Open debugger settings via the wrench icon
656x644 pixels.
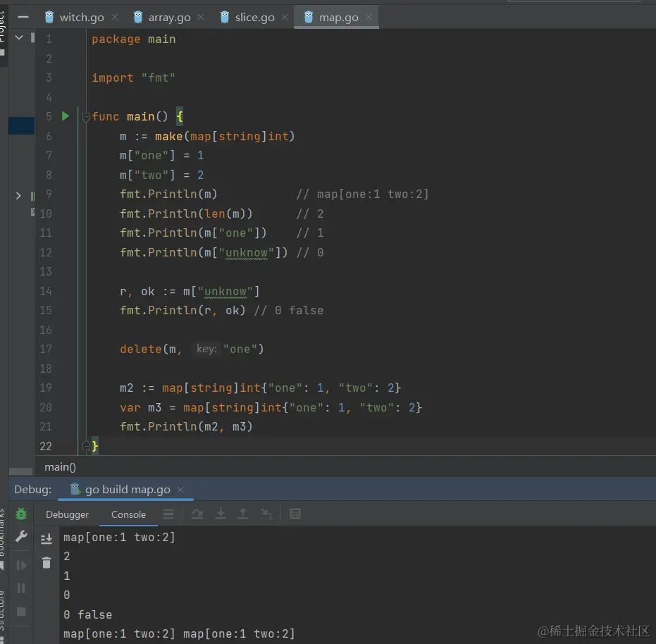21,537
